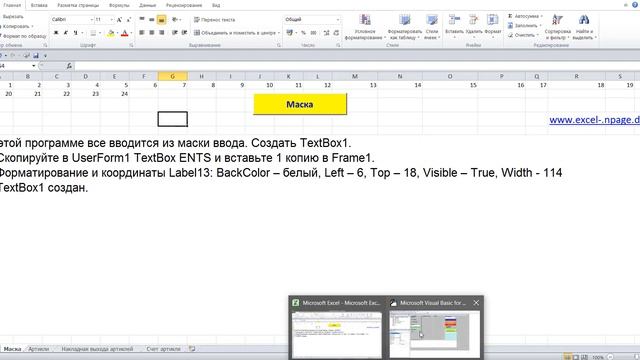
Task: Click the red font color button
Action: pyautogui.click(x=125, y=33)
